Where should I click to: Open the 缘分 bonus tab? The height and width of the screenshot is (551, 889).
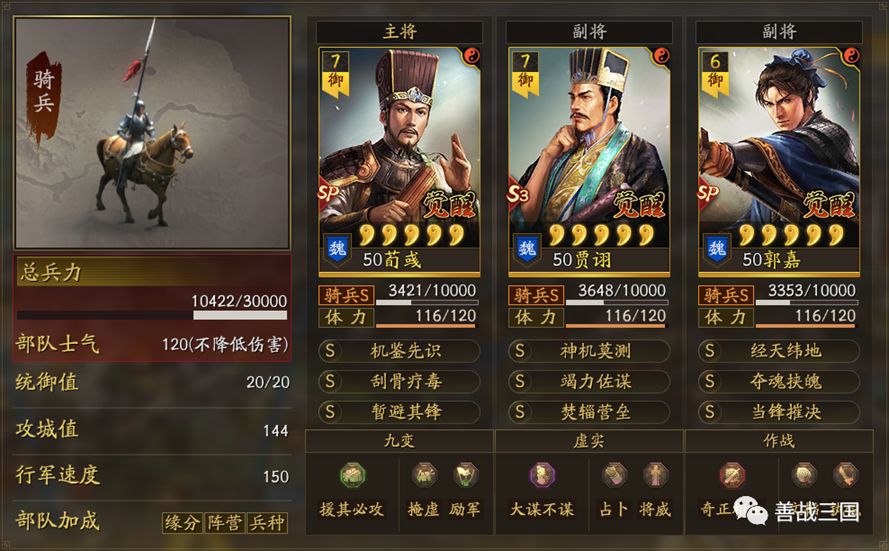click(182, 522)
